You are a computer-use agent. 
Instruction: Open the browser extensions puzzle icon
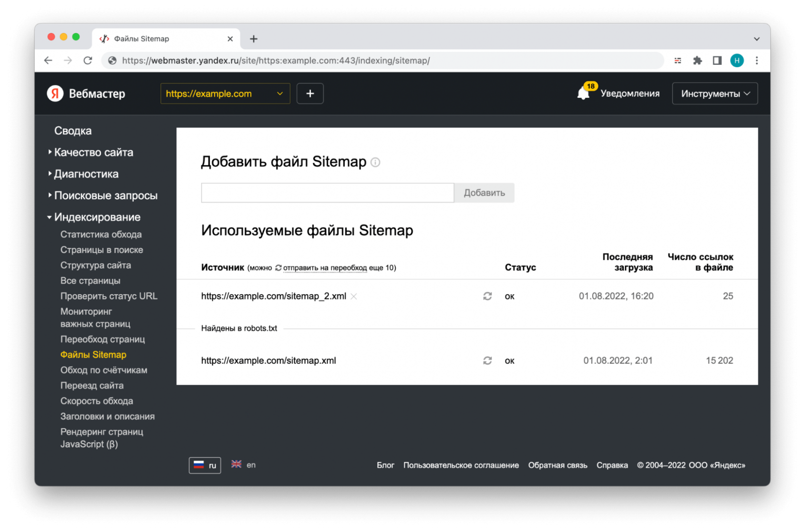(697, 61)
